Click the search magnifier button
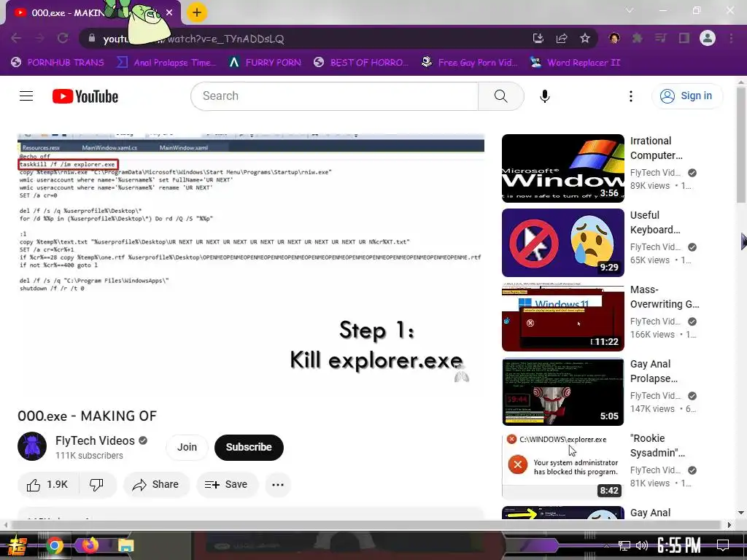The height and width of the screenshot is (560, 747). tap(500, 96)
